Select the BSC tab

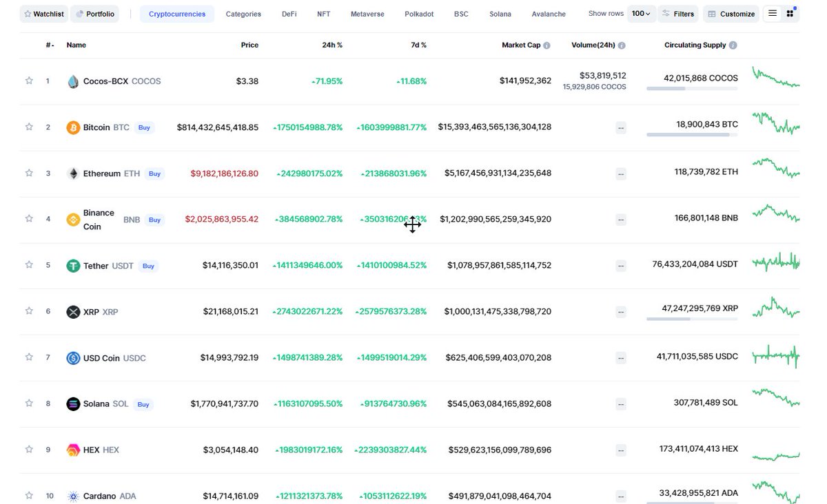point(461,14)
